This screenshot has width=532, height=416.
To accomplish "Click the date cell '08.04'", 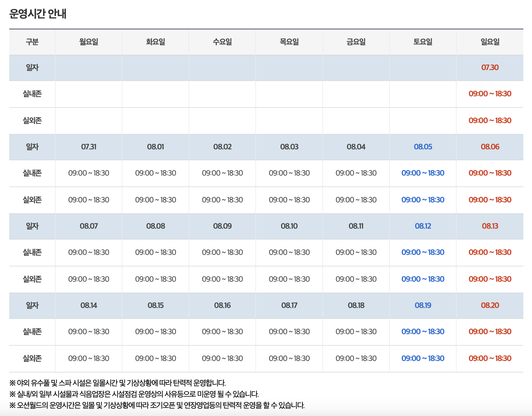I will (x=356, y=147).
